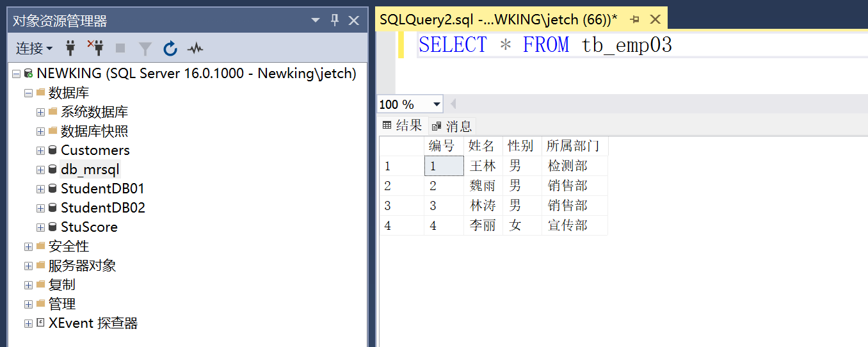The width and height of the screenshot is (868, 347).
Task: Select the NEWKING server tree item
Action: (196, 74)
